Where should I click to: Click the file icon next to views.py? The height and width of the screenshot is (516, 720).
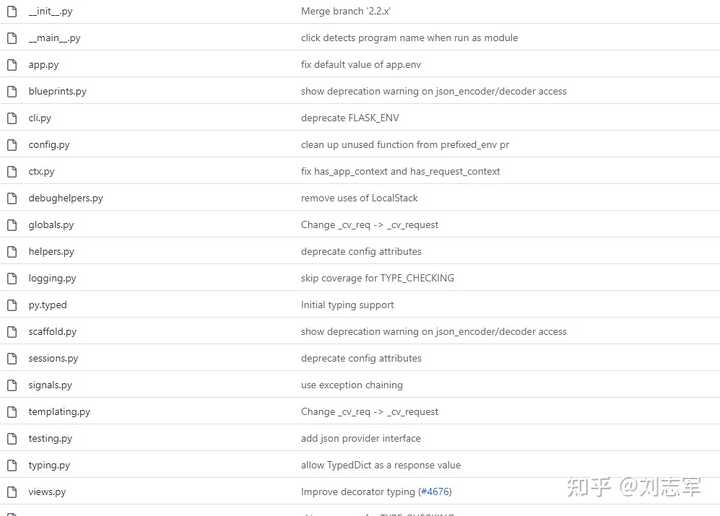coord(12,492)
